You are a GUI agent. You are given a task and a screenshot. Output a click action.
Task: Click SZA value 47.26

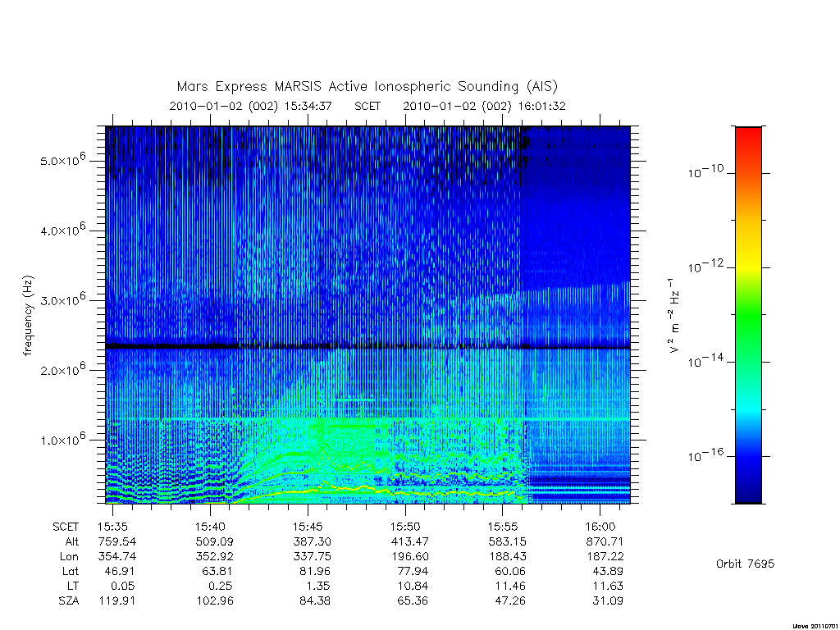(x=510, y=601)
